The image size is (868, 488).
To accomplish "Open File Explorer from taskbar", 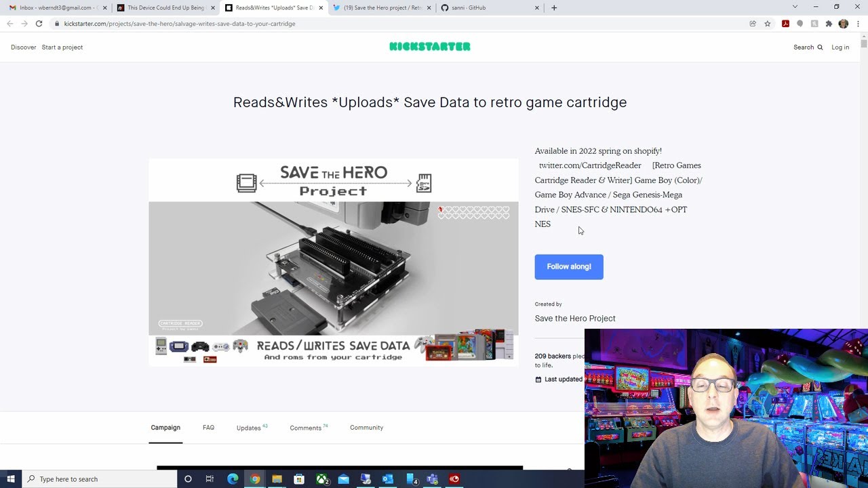I will 277,479.
